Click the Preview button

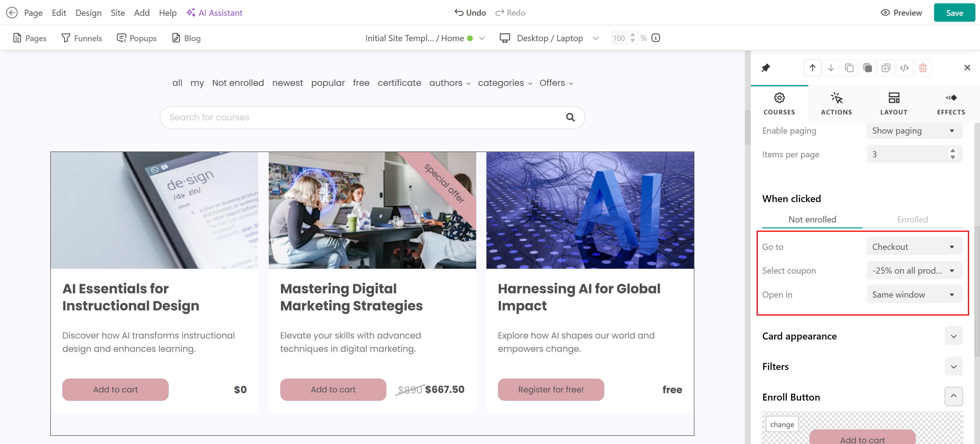pos(901,13)
